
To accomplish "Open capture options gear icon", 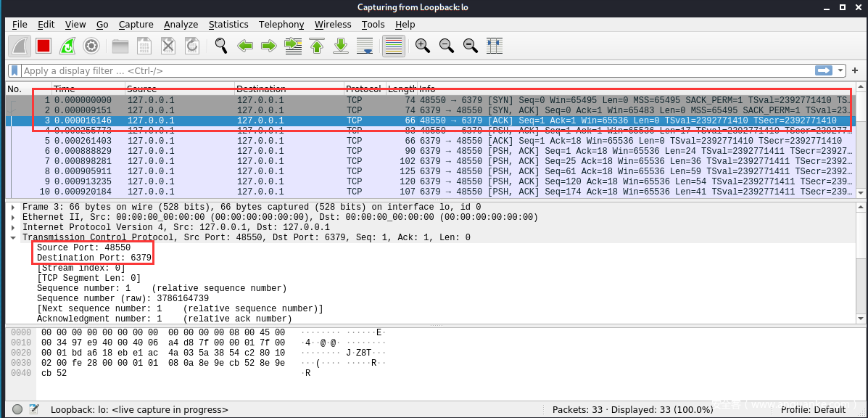I will point(91,46).
